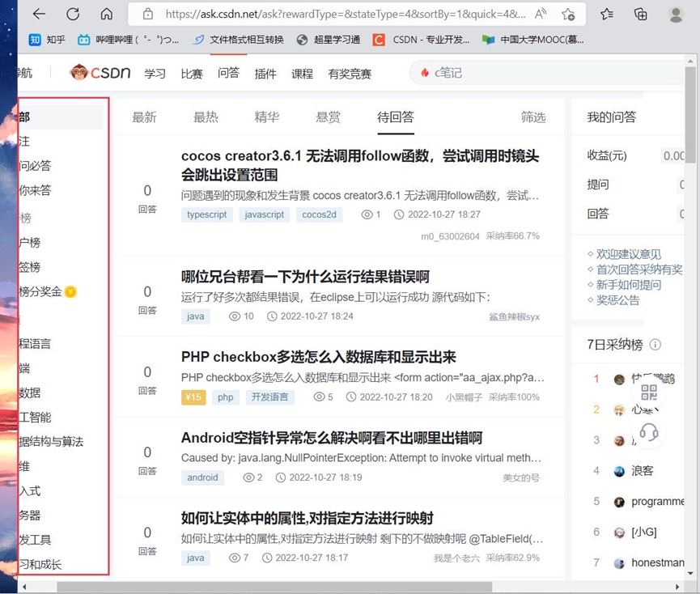Open the browser user profile avatar
Image resolution: width=700 pixels, height=594 pixels.
(x=676, y=15)
